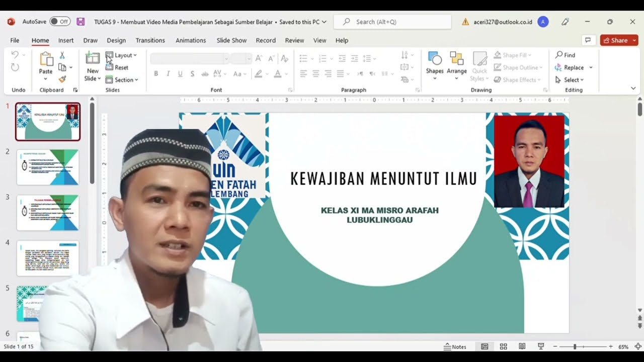Switch to the Slide Show tab

click(231, 40)
